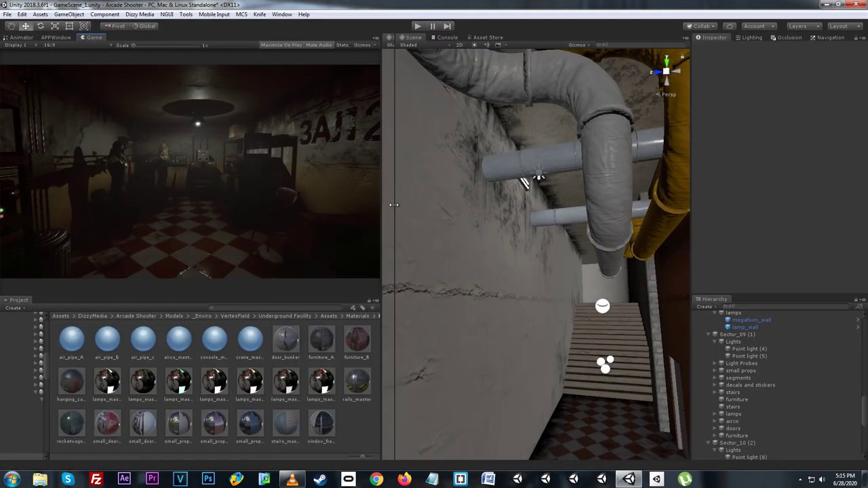Select the Rotate tool
868x488 pixels.
coord(40,26)
